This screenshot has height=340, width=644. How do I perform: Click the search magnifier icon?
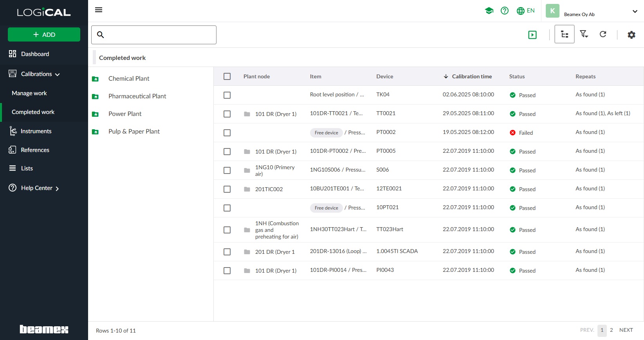click(x=101, y=35)
